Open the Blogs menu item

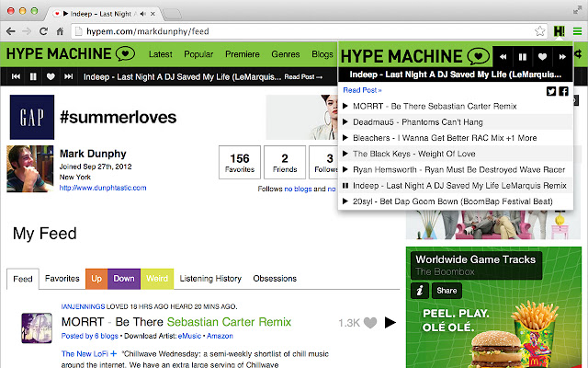pyautogui.click(x=322, y=54)
